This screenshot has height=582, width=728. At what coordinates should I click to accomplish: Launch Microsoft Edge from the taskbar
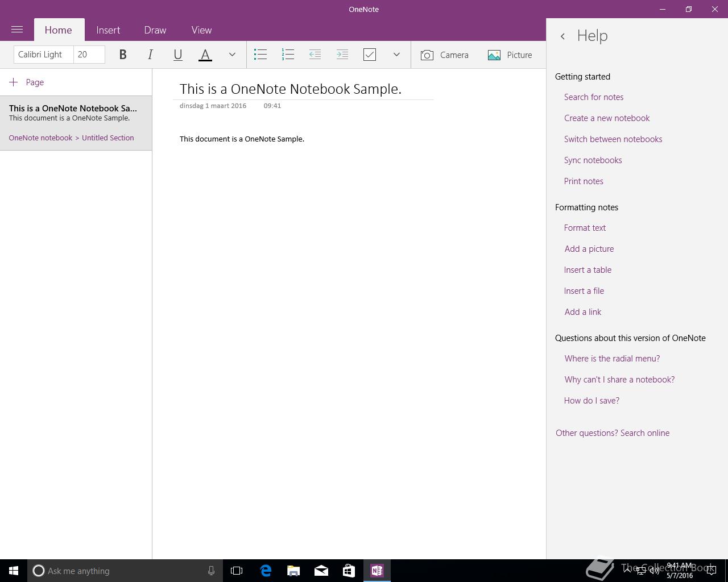click(x=266, y=571)
